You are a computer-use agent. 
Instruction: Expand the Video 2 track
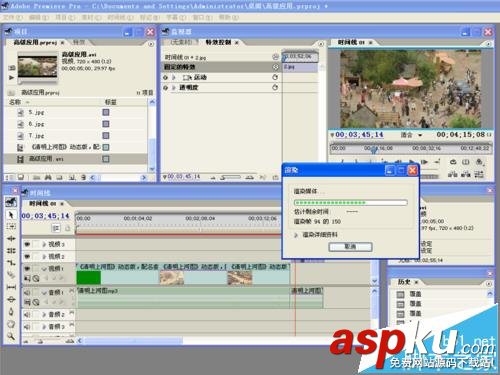(44, 256)
